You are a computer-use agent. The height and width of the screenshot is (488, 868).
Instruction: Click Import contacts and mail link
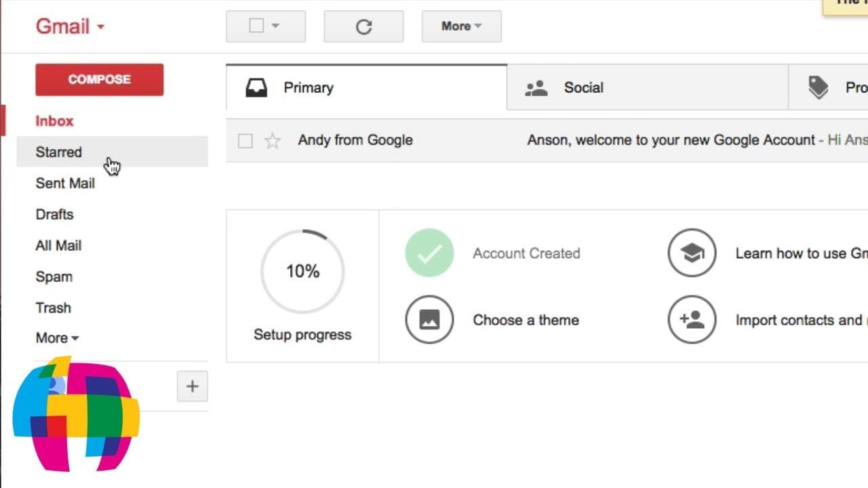coord(802,320)
